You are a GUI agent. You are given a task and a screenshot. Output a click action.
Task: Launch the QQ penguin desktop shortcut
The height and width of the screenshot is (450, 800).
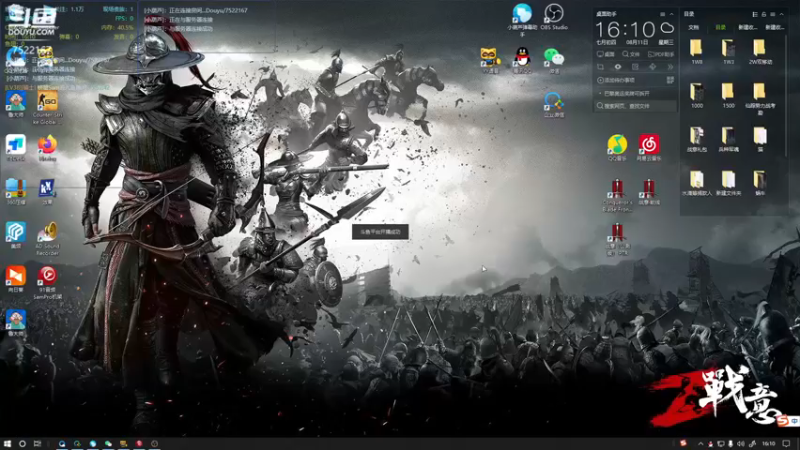click(x=522, y=57)
